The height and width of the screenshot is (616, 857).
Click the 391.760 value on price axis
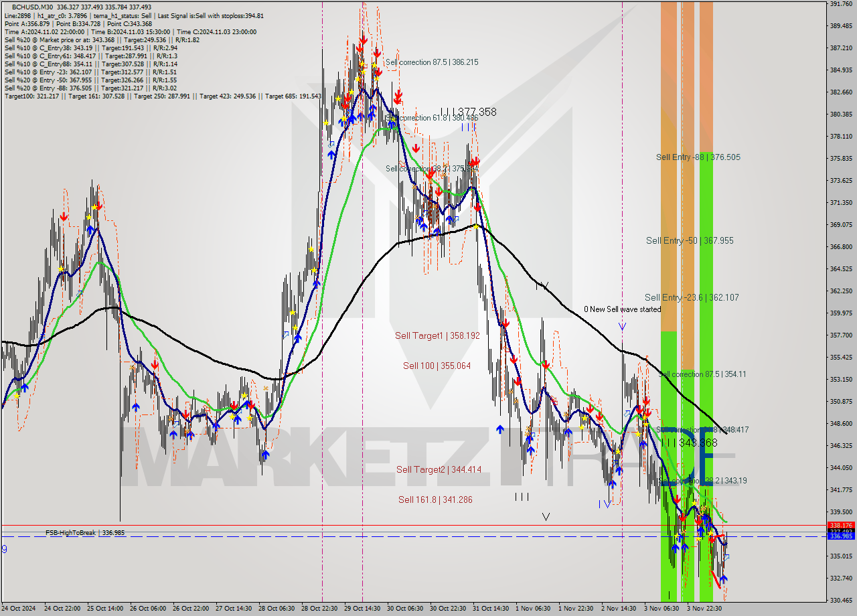point(841,4)
